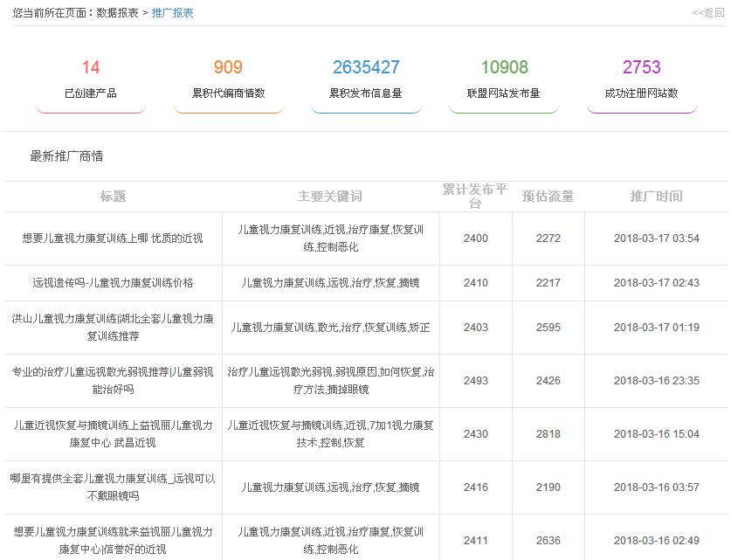Click keywords 治疗儿童远视散光弱视,弱视原因
Viewport: 731px width, 560px height.
[330, 381]
